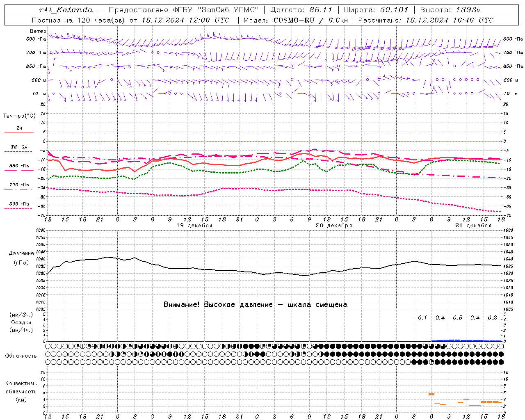Select the (мм/3ч.) precipitation unit label

[x=21, y=315]
